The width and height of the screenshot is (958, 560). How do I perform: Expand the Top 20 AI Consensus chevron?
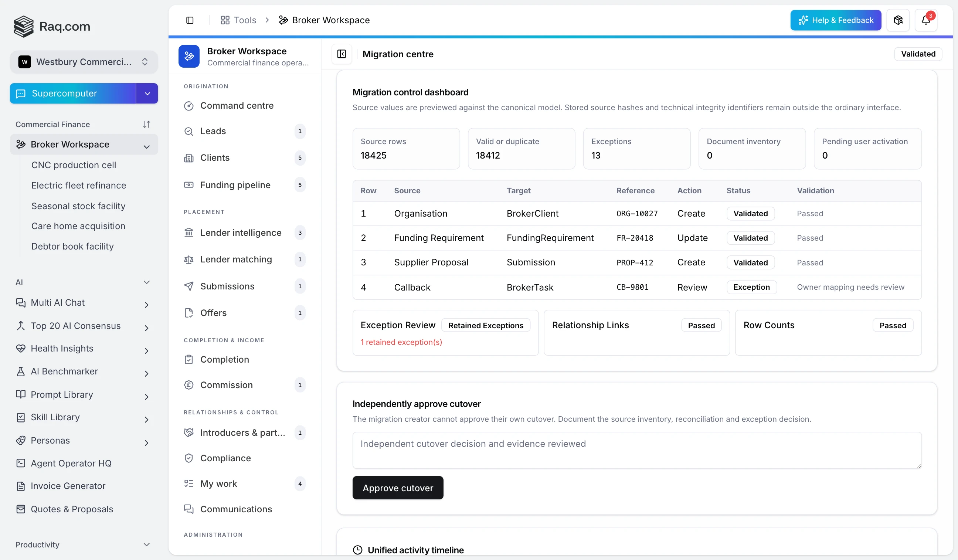click(x=146, y=328)
